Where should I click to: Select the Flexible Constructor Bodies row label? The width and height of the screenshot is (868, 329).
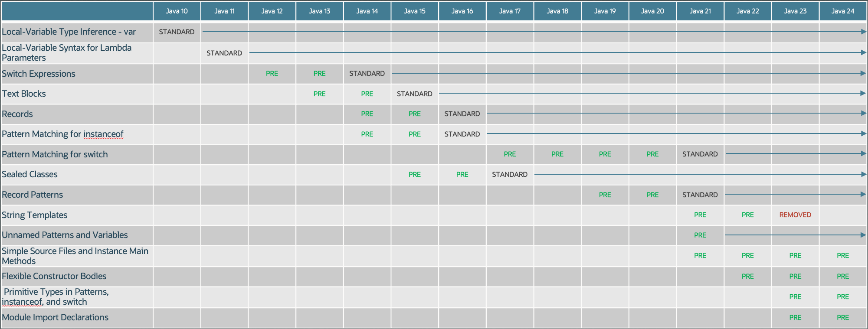click(x=54, y=276)
